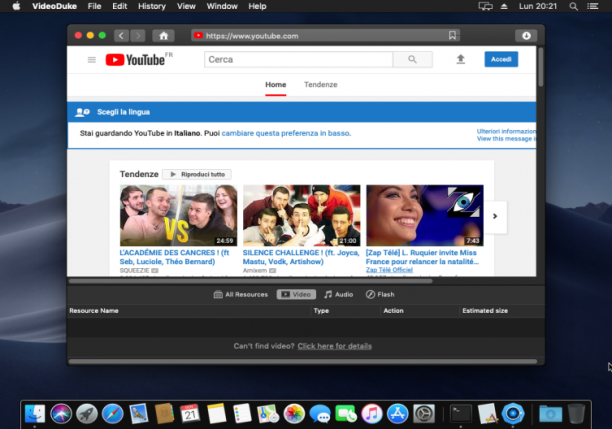Open the home page via house icon
Screen dimensions: 612x429
[164, 36]
